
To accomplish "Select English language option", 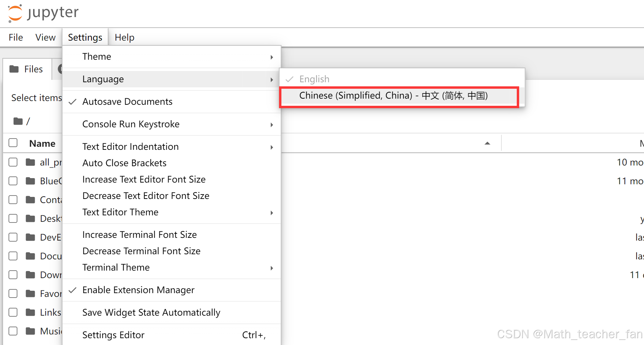I will click(402, 79).
